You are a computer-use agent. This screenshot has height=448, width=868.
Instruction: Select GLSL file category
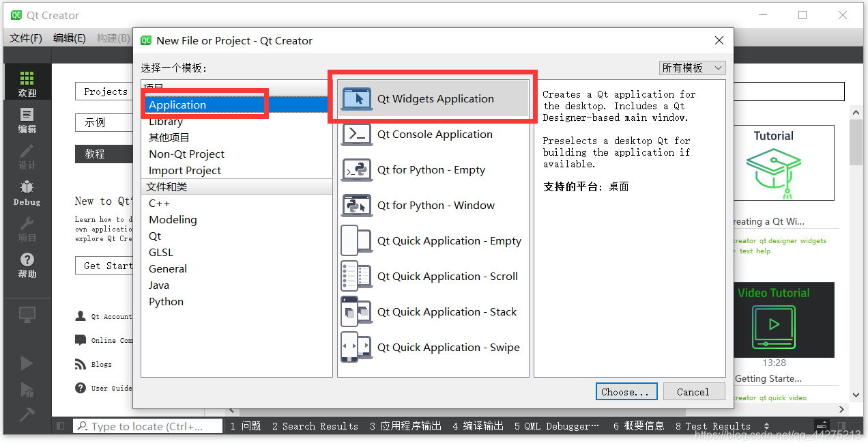[237, 253]
